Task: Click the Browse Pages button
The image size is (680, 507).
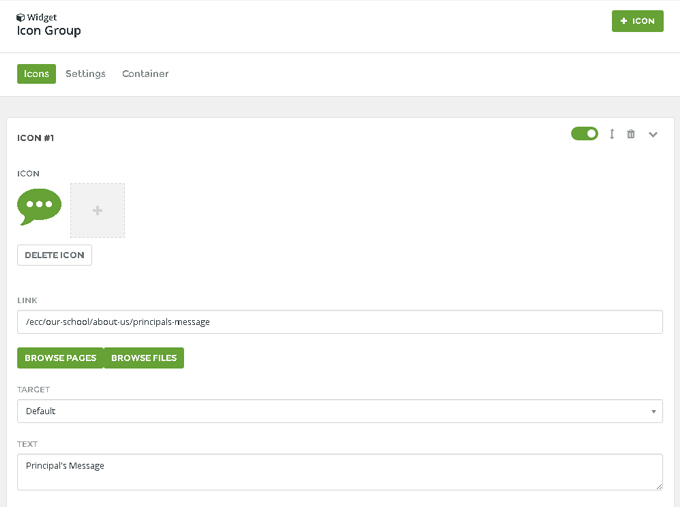Action: [60, 358]
